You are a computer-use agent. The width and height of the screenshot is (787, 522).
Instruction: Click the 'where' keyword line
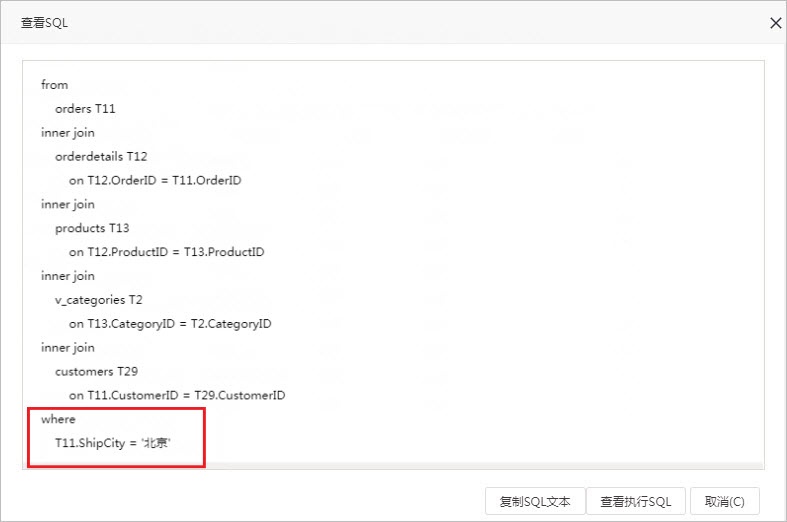click(58, 419)
